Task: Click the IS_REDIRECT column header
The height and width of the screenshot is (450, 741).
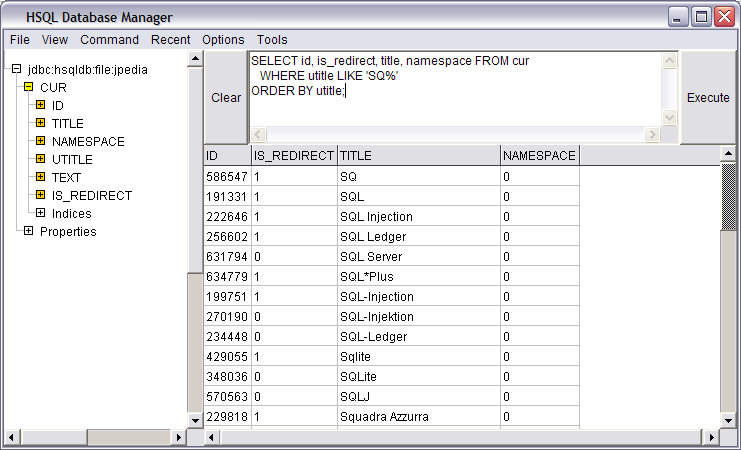Action: pyautogui.click(x=293, y=156)
